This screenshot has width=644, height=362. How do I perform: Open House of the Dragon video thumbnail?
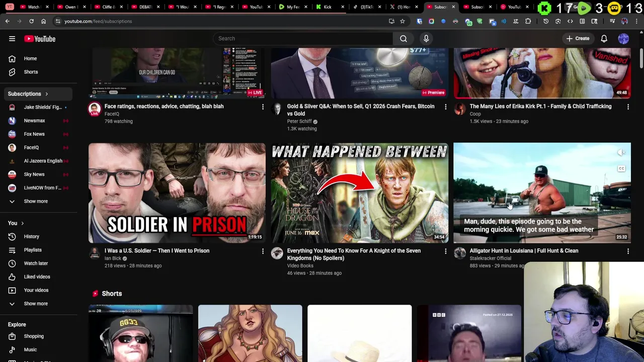click(x=360, y=193)
